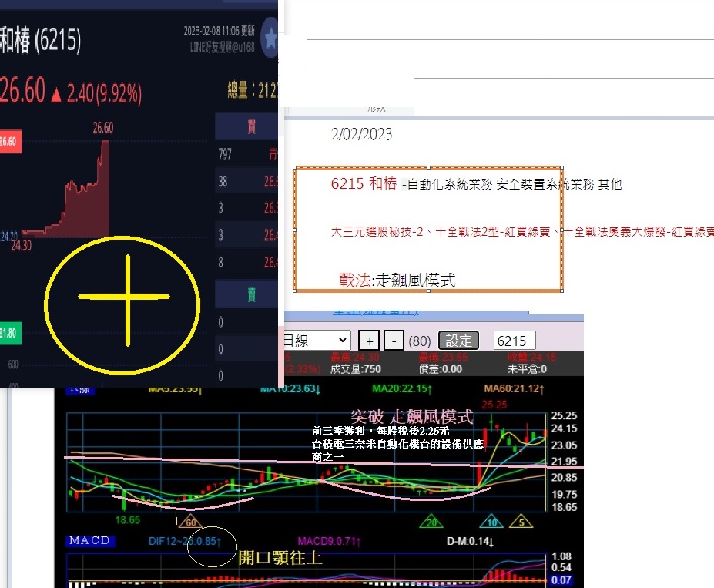Click the 38 quantity row in order book

tap(246, 181)
